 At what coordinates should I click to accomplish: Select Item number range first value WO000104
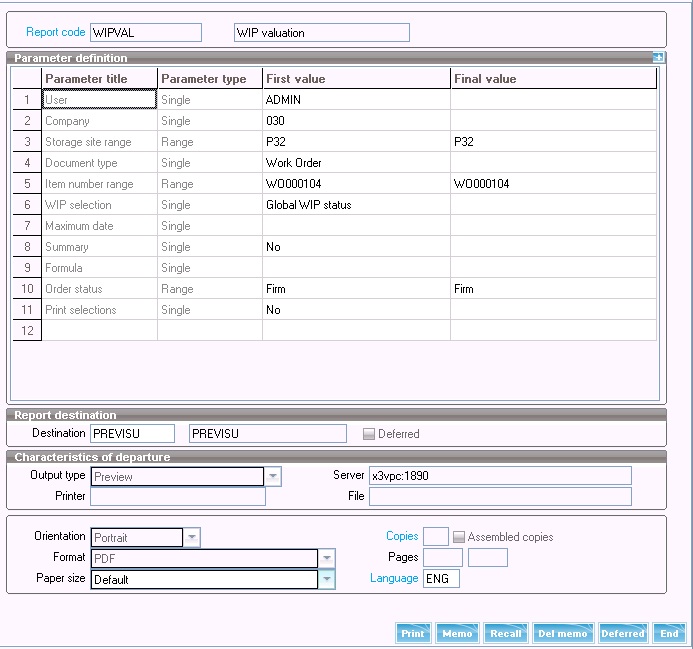pyautogui.click(x=356, y=183)
